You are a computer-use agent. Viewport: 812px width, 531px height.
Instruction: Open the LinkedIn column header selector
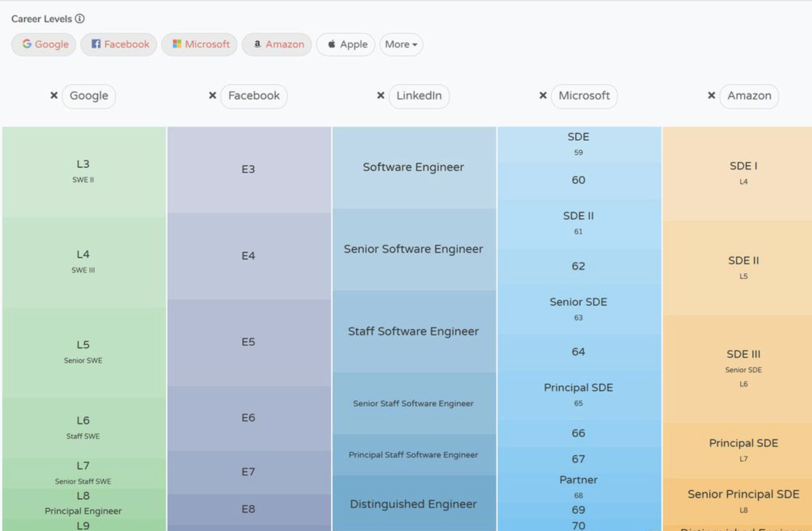pos(419,96)
